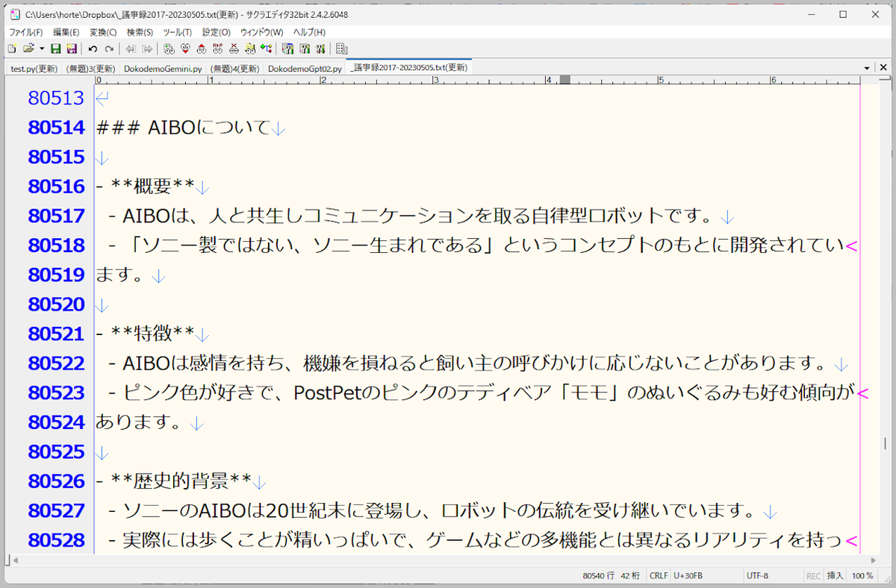The width and height of the screenshot is (896, 588).
Task: Open the 編集(E) menu
Action: point(66,32)
